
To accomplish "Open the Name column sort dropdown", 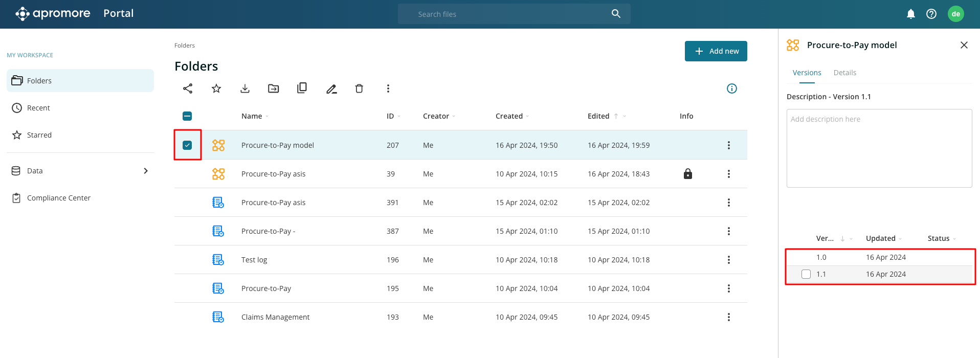I will (267, 117).
